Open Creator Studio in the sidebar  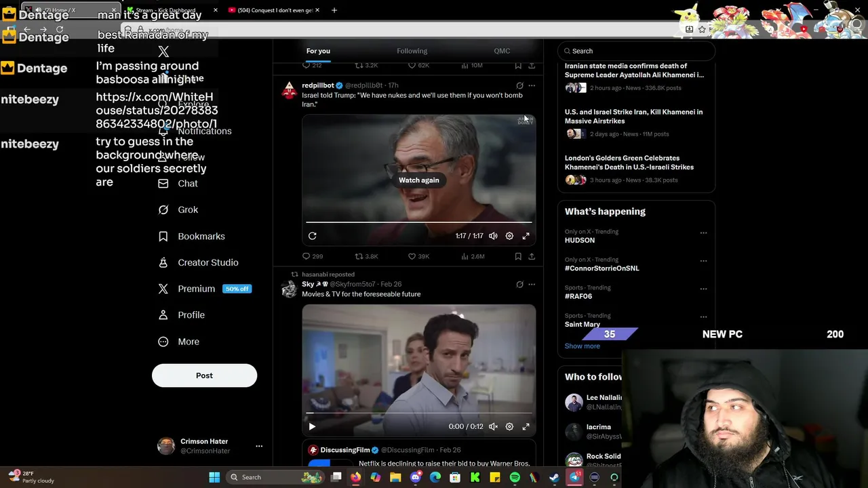198,262
